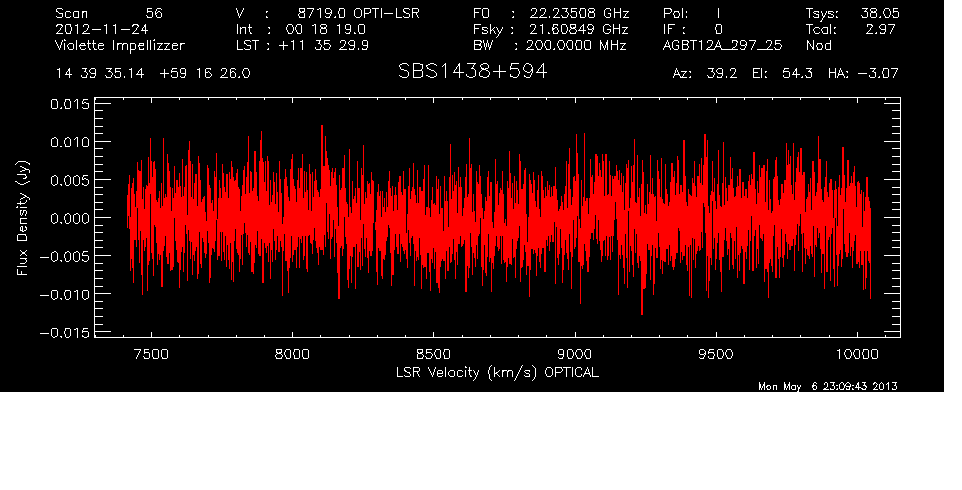
Task: Click the 0.010 y-axis tick label
Action: pyautogui.click(x=69, y=142)
